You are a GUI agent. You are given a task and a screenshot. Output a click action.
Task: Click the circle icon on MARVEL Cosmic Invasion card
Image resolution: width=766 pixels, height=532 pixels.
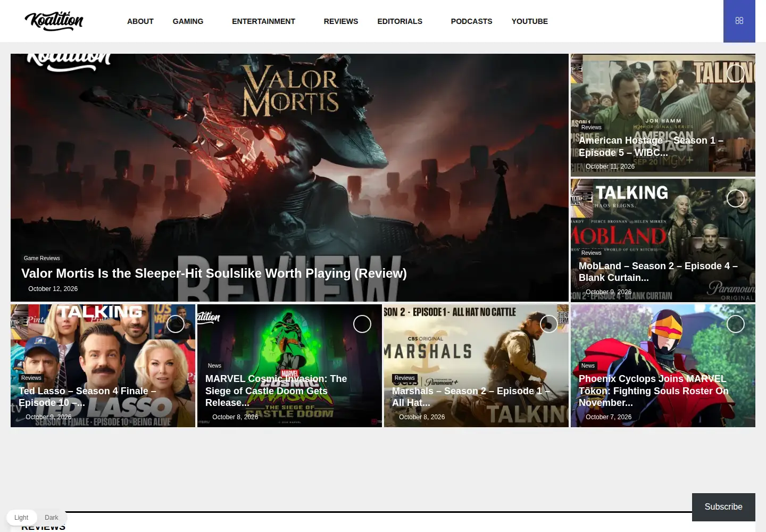(x=362, y=324)
